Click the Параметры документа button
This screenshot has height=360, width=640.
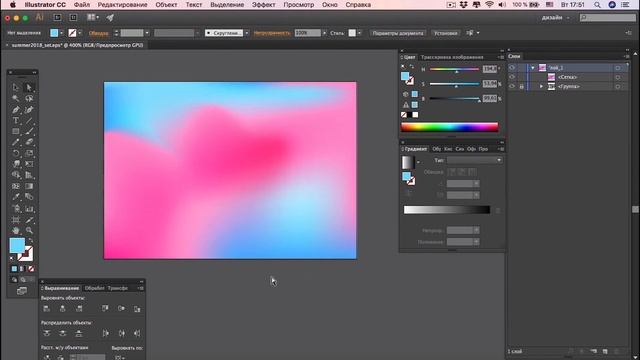[398, 33]
